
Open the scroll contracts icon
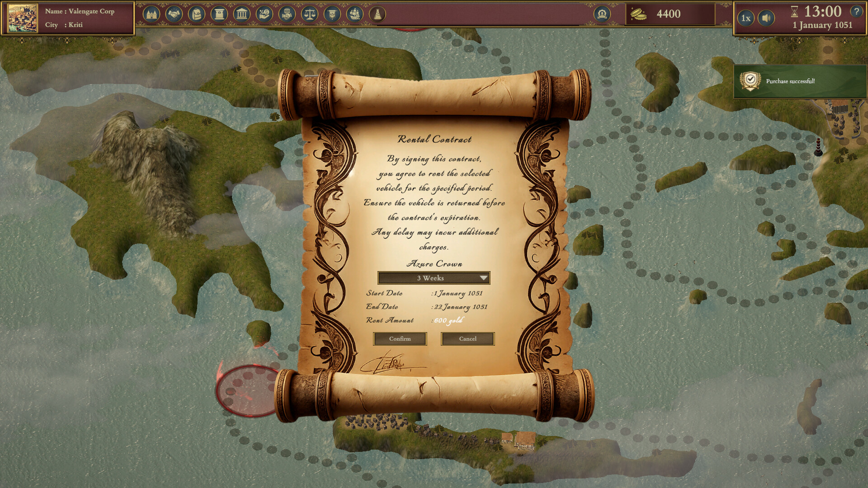219,14
